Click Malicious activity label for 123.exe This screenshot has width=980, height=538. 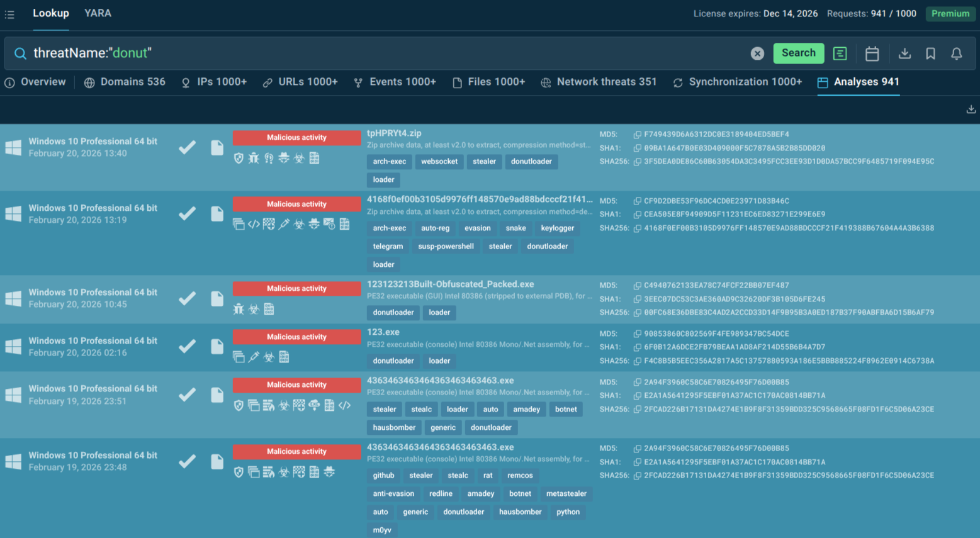click(x=296, y=337)
